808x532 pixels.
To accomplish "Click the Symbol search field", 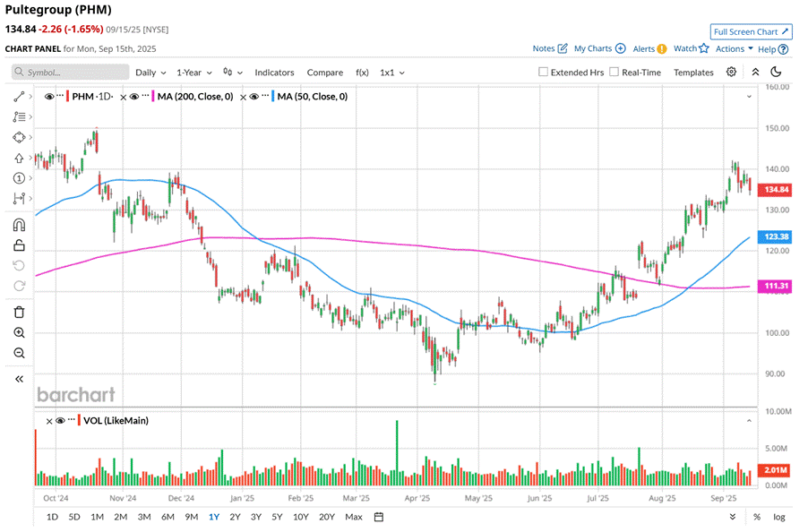I will coord(70,73).
